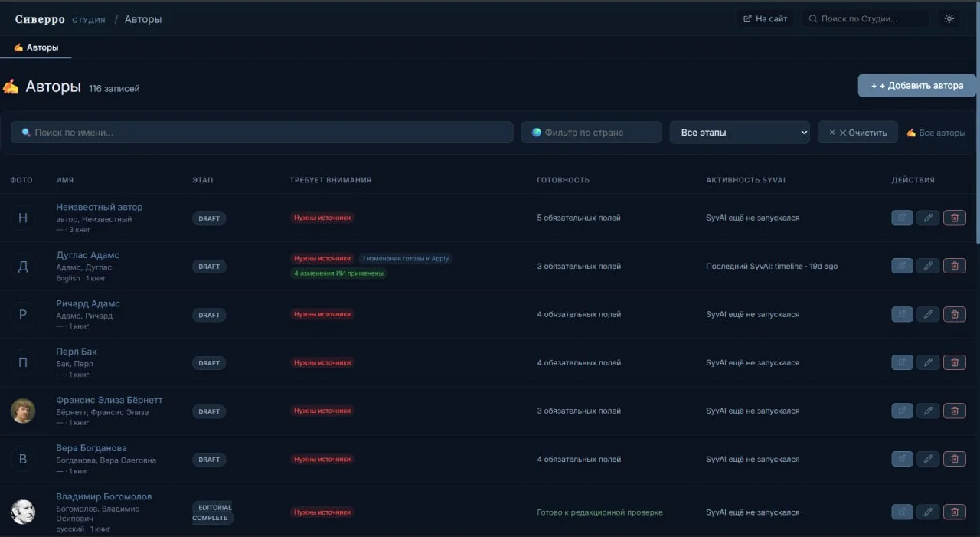The width and height of the screenshot is (980, 537).
Task: Switch to the Авторы tab
Action: click(x=36, y=47)
